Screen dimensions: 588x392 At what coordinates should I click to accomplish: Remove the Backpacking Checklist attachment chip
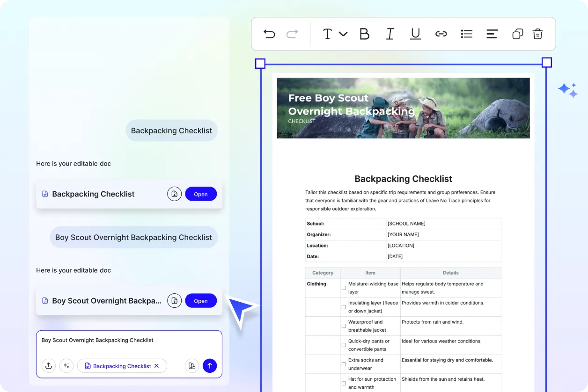(157, 366)
